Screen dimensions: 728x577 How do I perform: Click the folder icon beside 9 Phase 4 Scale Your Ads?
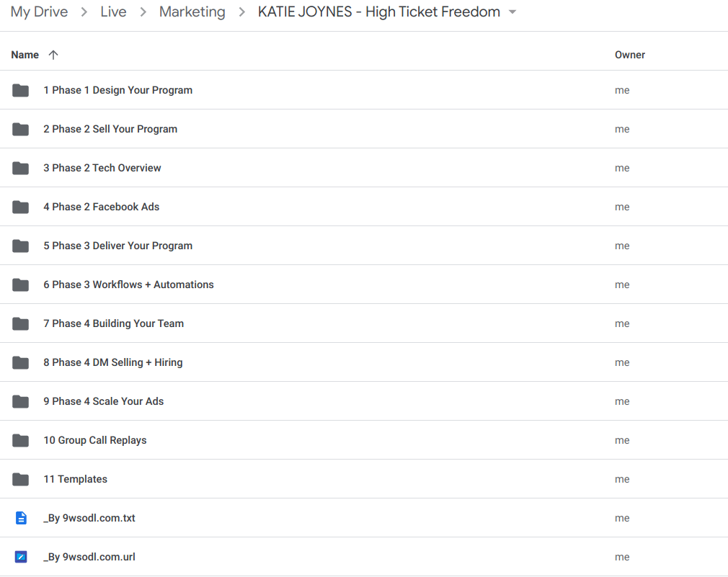coord(20,401)
